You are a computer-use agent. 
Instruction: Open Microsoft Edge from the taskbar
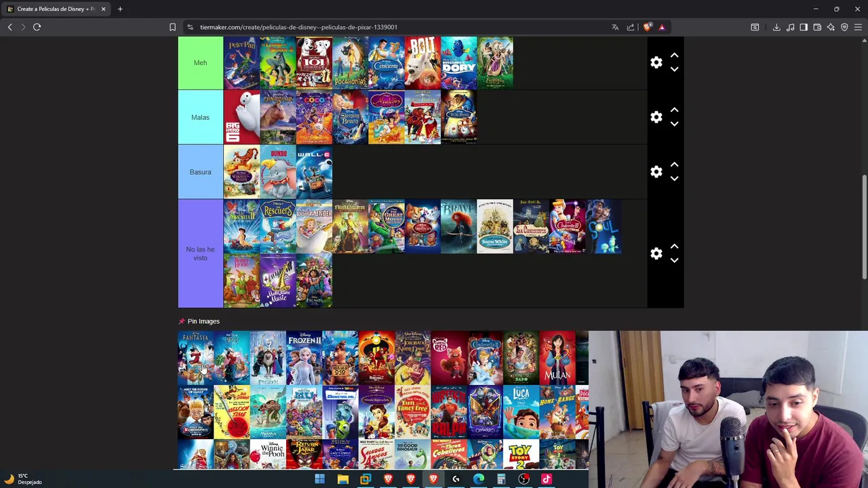pyautogui.click(x=479, y=479)
